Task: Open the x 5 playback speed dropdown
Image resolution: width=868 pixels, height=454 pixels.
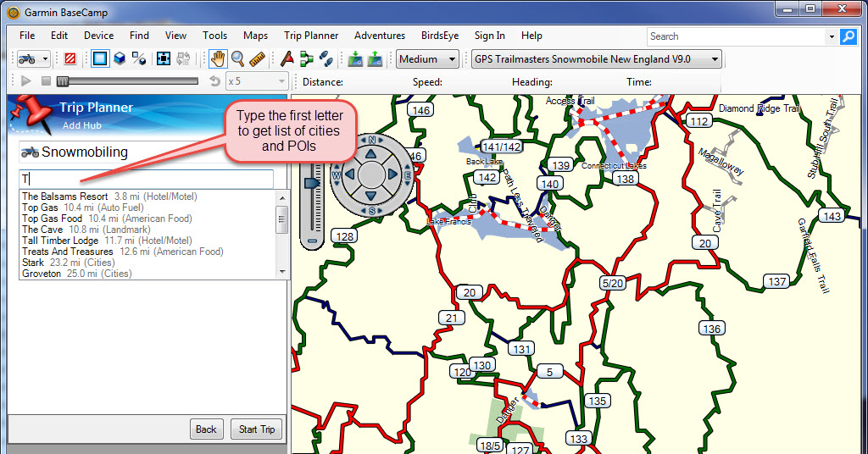Action: pyautogui.click(x=257, y=81)
